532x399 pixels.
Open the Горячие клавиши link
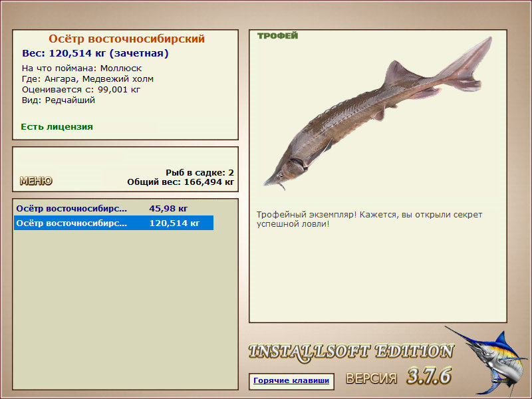291,380
